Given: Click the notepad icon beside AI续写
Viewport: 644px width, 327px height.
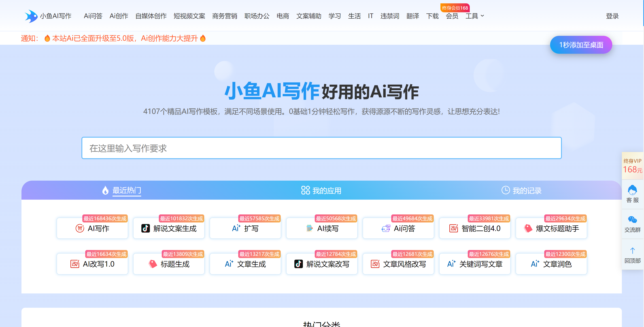Looking at the screenshot, I should [310, 228].
